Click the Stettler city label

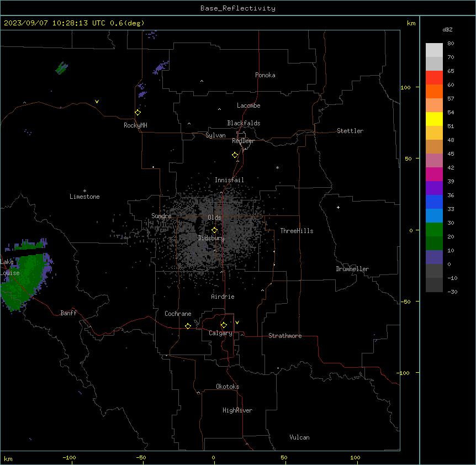[x=350, y=131]
